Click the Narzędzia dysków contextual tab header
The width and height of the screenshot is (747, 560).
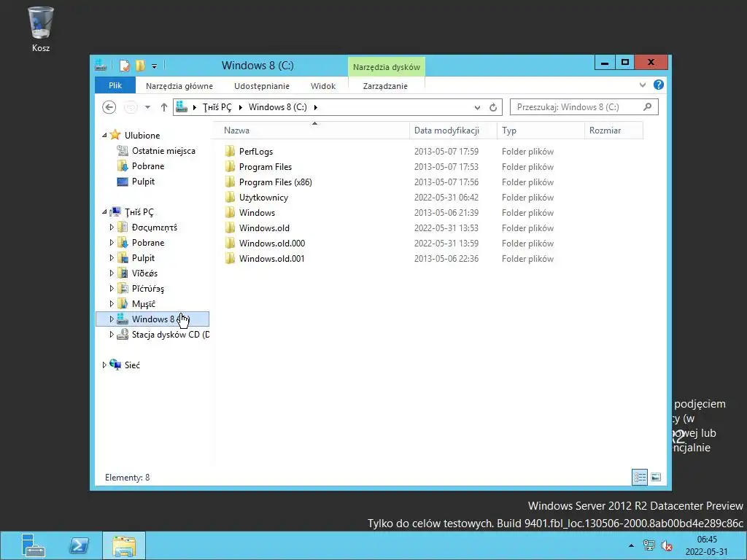click(x=387, y=67)
